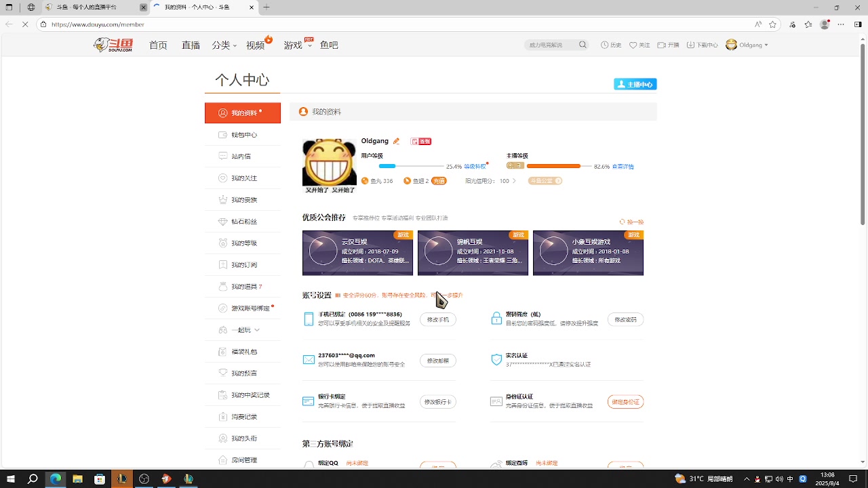
Task: Click the 主播等级 orange progress bar
Action: (559, 166)
